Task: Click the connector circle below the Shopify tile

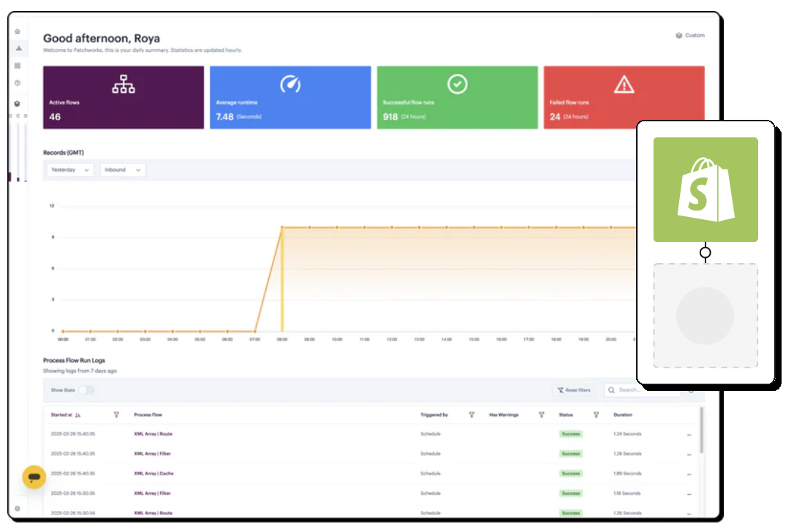Action: (705, 253)
